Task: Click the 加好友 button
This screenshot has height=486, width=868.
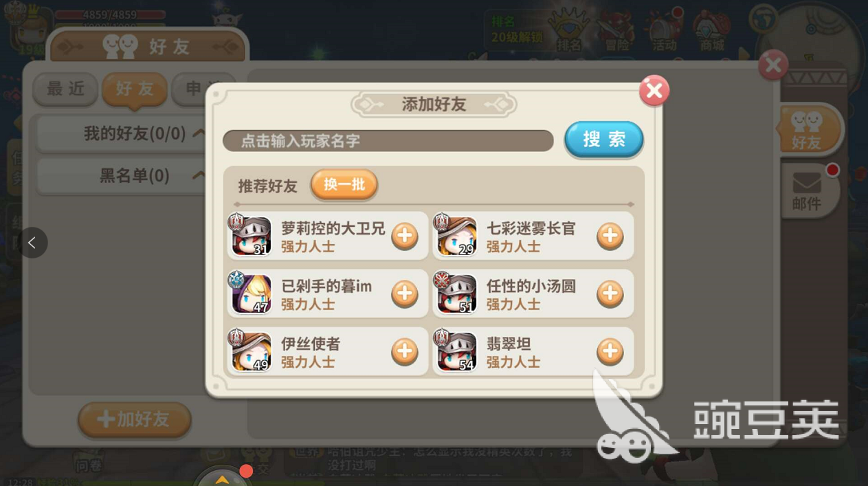Action: (134, 419)
